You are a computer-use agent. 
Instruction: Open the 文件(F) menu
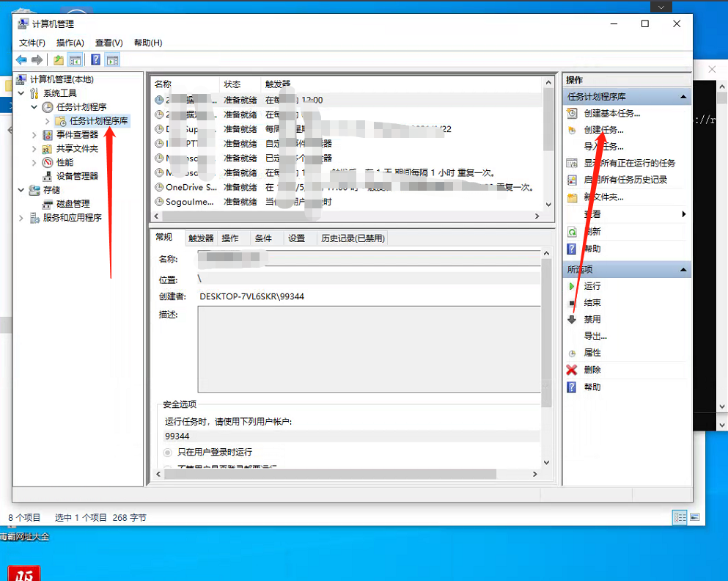[32, 43]
